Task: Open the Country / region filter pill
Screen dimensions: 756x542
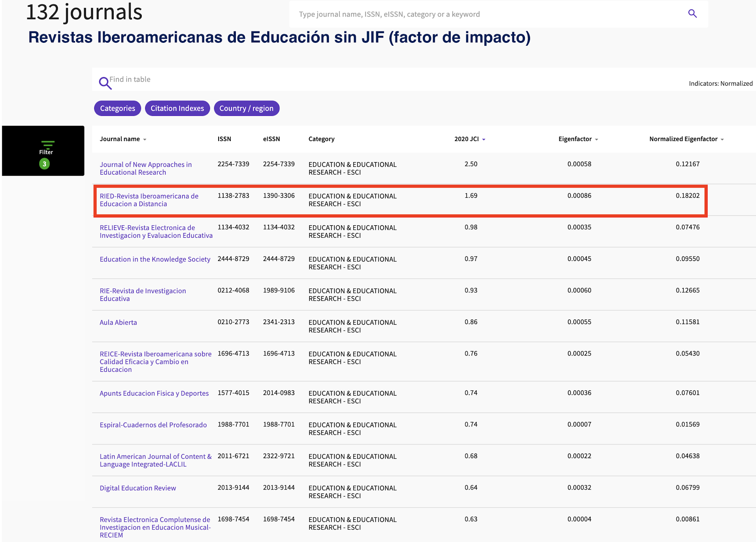Action: point(246,108)
